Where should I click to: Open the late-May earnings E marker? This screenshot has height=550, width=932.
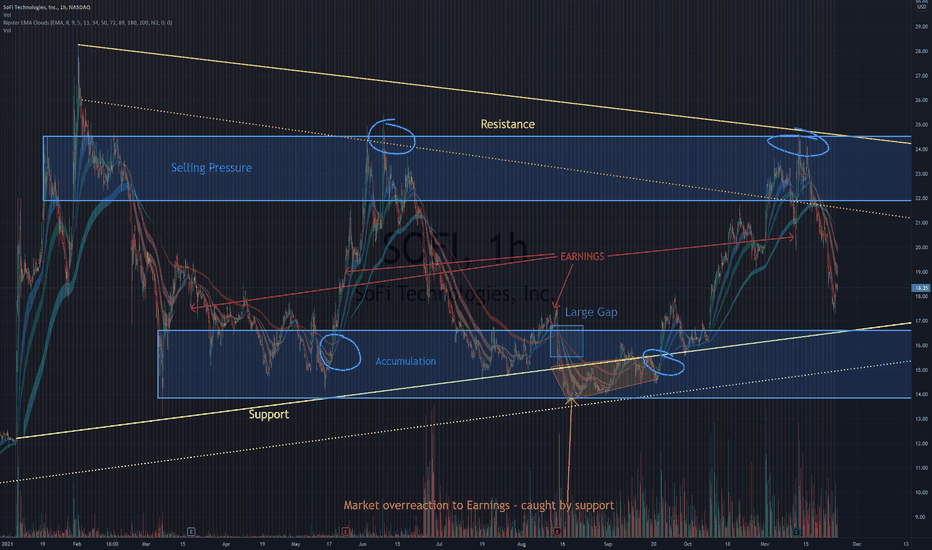click(x=346, y=531)
